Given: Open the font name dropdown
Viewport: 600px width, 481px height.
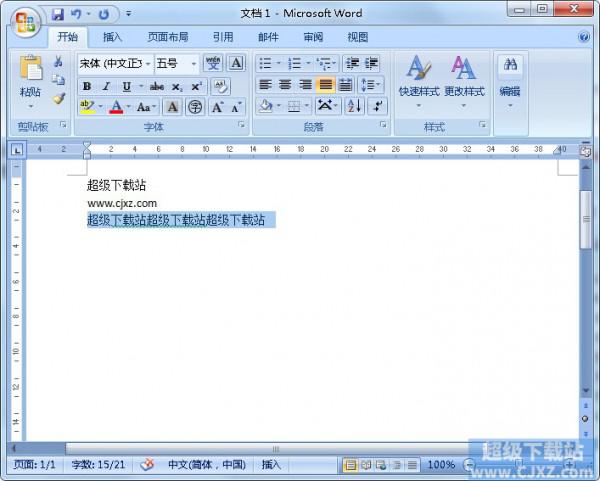Looking at the screenshot, I should pos(148,64).
